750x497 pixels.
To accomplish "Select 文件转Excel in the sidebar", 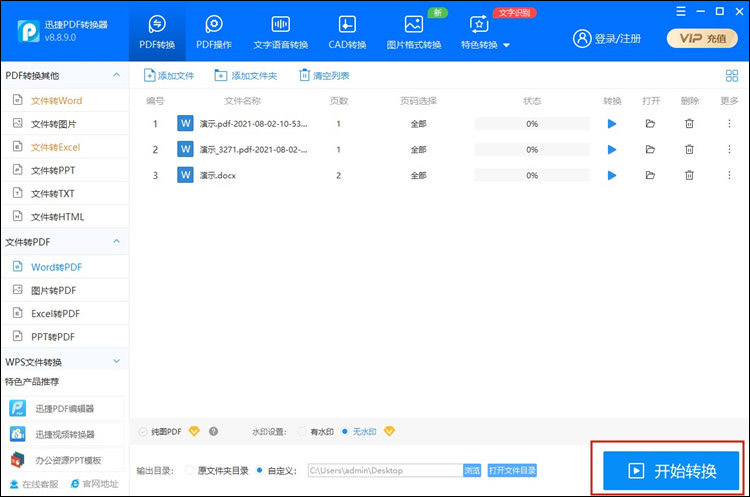I will tap(55, 147).
